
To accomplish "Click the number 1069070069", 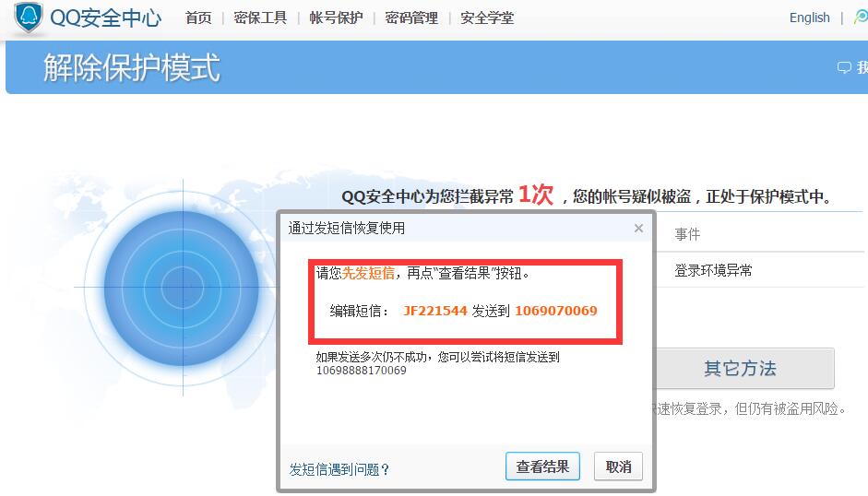I will [x=556, y=311].
